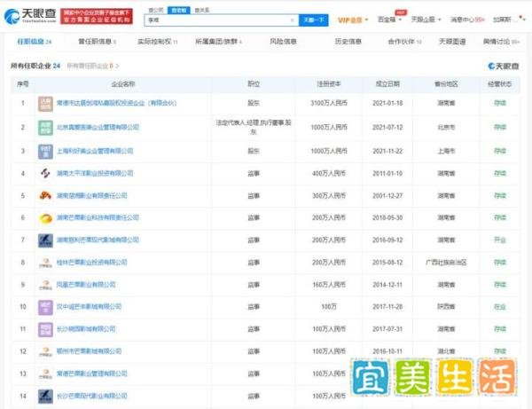Open the yellow mango logo of row 6

tap(45, 218)
